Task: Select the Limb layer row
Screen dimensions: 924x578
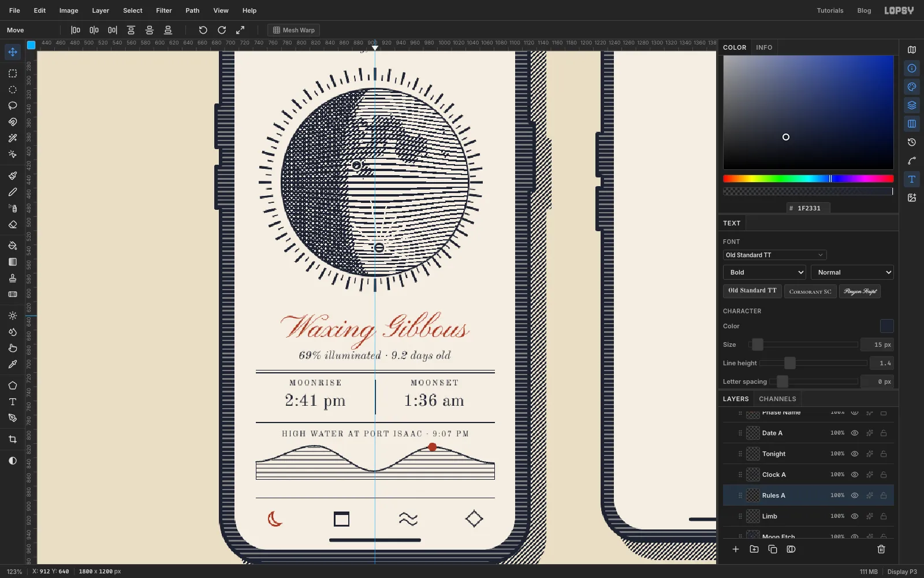Action: tap(808, 516)
